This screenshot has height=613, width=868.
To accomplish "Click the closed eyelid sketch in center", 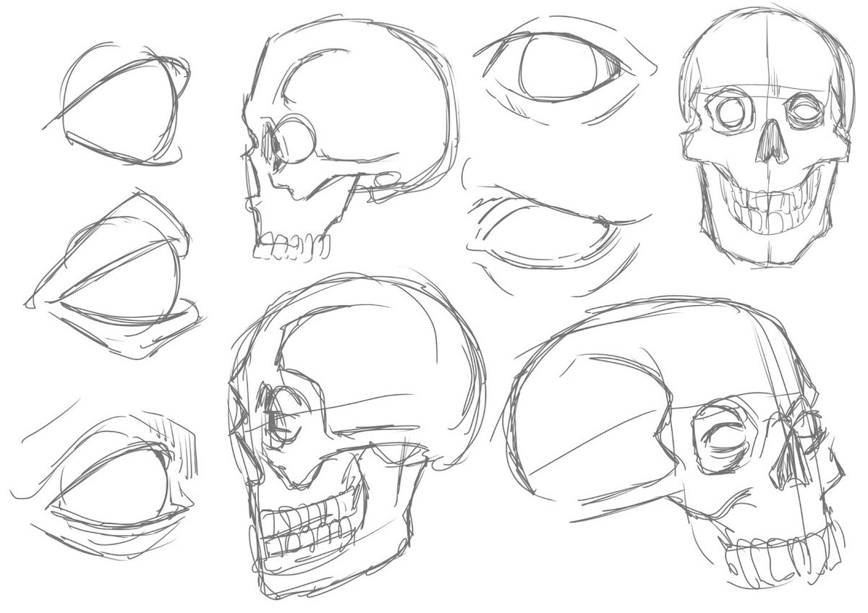I will tap(553, 227).
